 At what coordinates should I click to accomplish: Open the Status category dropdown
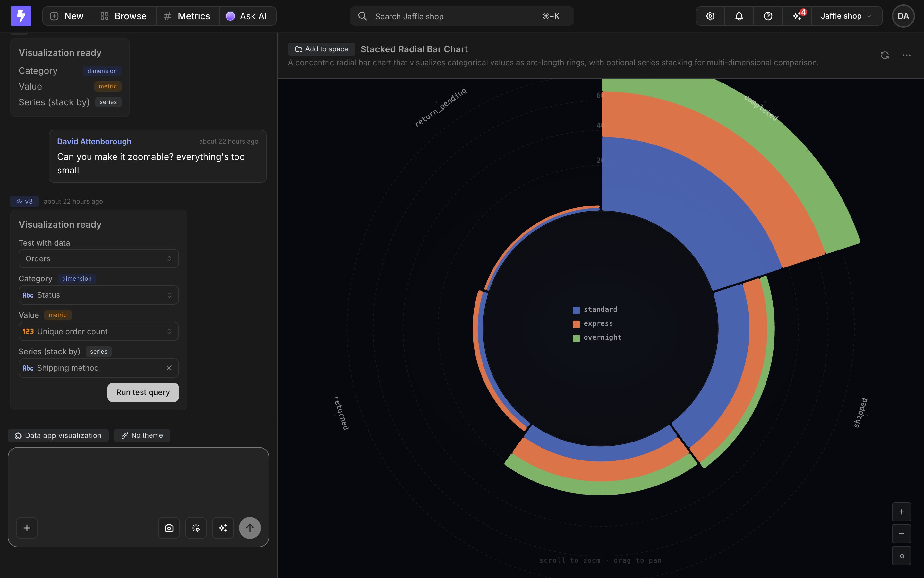[x=98, y=295]
